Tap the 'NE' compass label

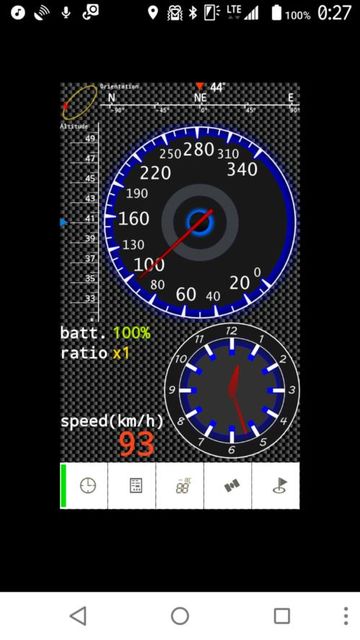point(200,98)
